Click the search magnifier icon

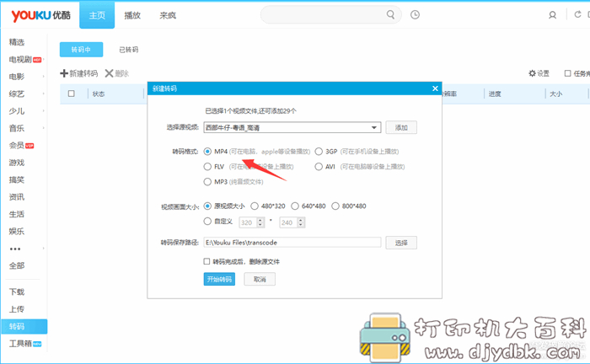tap(390, 14)
